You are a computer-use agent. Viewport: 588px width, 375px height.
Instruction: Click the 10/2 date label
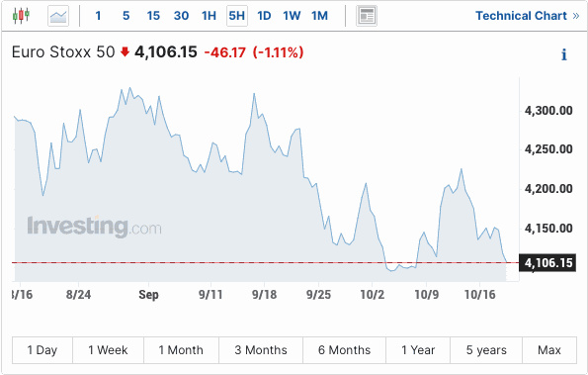[x=373, y=294]
